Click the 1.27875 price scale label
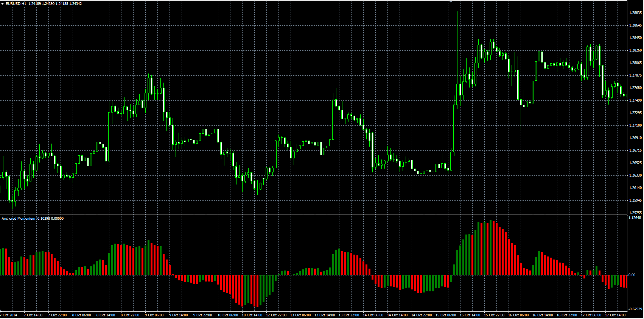644x319 pixels. pos(635,75)
